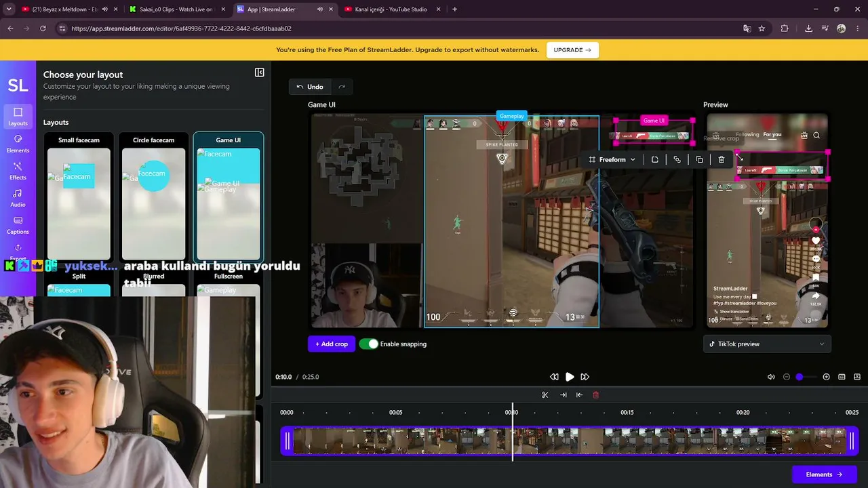The image size is (868, 488).
Task: Click the 00:15 timeline ruler mark
Action: (x=627, y=412)
